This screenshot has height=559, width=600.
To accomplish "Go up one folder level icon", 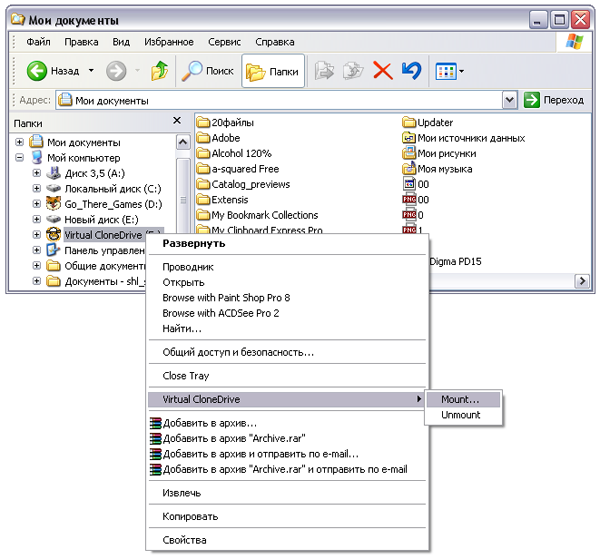I will coord(160,71).
